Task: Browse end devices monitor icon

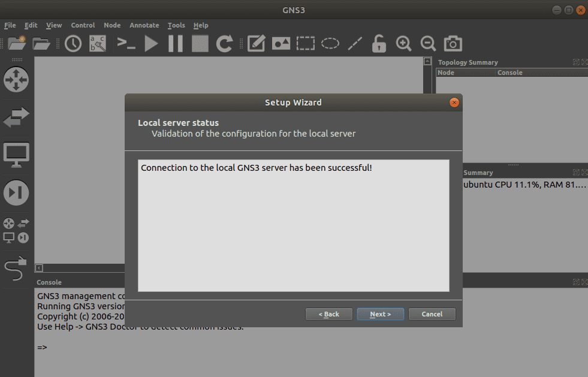Action: point(16,155)
